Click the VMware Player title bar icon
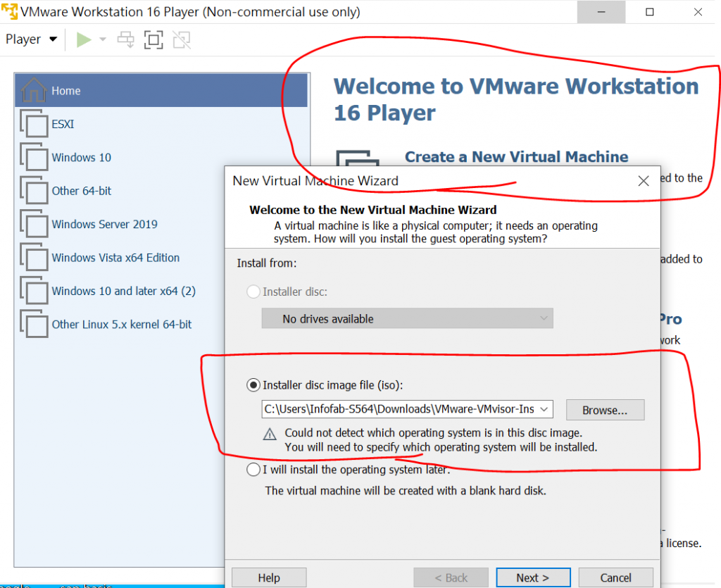Image resolution: width=721 pixels, height=588 pixels. [9, 11]
